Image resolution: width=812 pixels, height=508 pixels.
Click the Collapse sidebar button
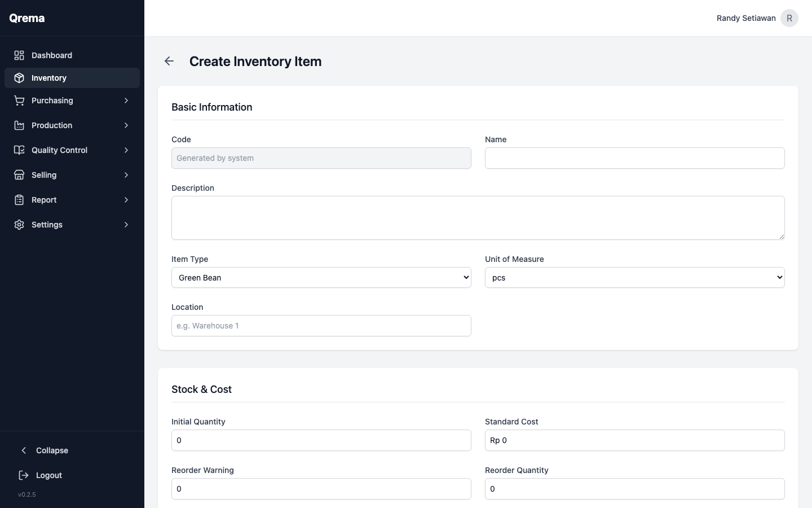point(43,450)
